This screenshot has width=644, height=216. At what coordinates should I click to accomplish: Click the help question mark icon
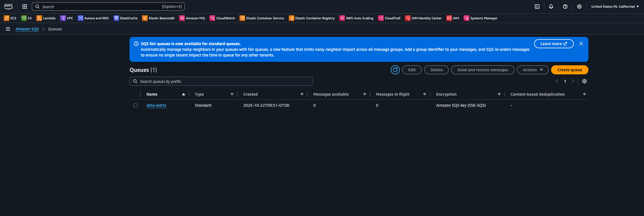(x=565, y=7)
